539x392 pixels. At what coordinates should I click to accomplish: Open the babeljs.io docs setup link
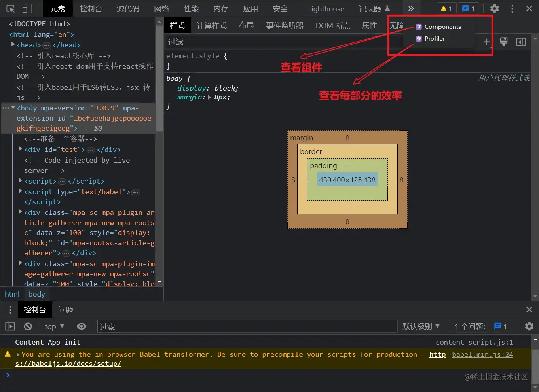68,364
